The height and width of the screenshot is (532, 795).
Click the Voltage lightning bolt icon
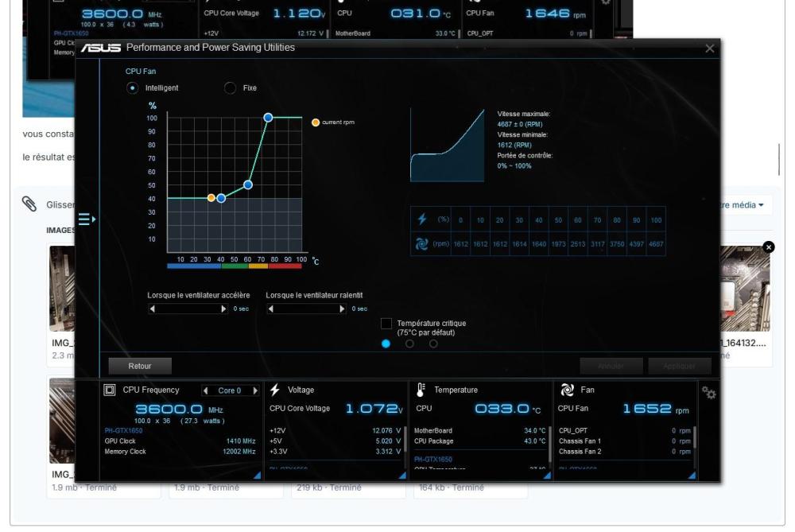coord(275,390)
